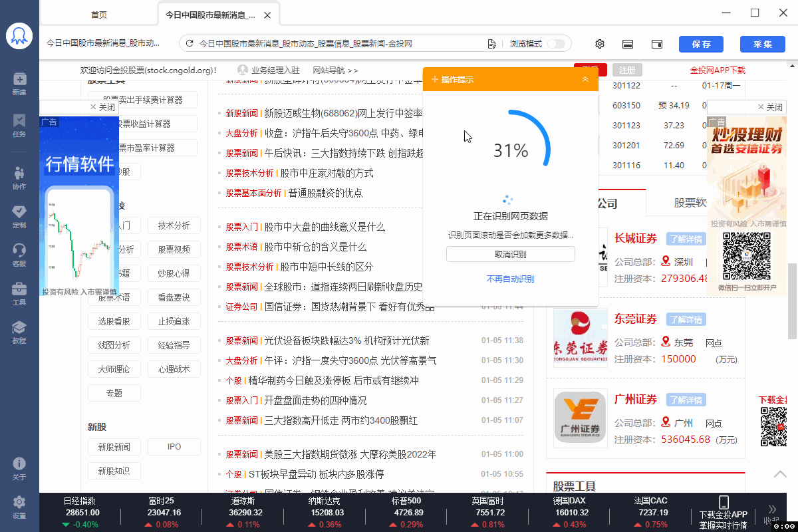Viewport: 798px width, 532px height.
Task: Open 新股知识 category link
Action: click(x=114, y=471)
